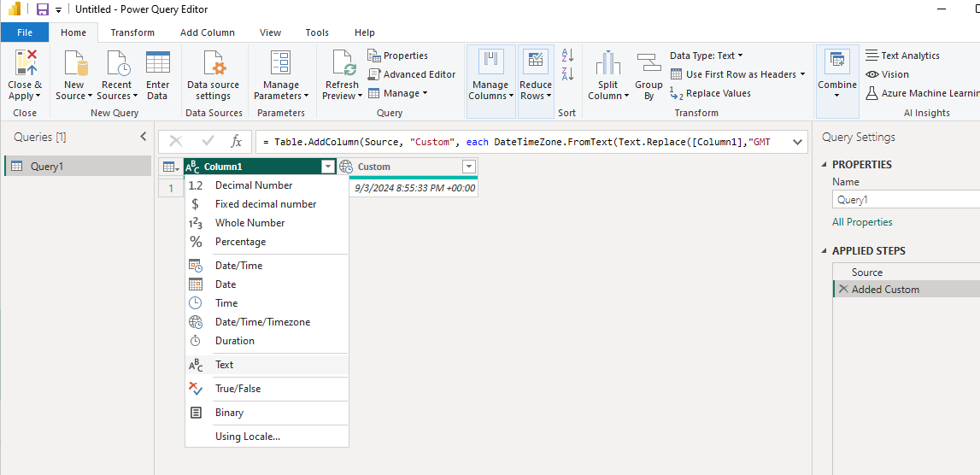Select Using Locale... option
Screen dimensions: 980x475
(x=267, y=437)
